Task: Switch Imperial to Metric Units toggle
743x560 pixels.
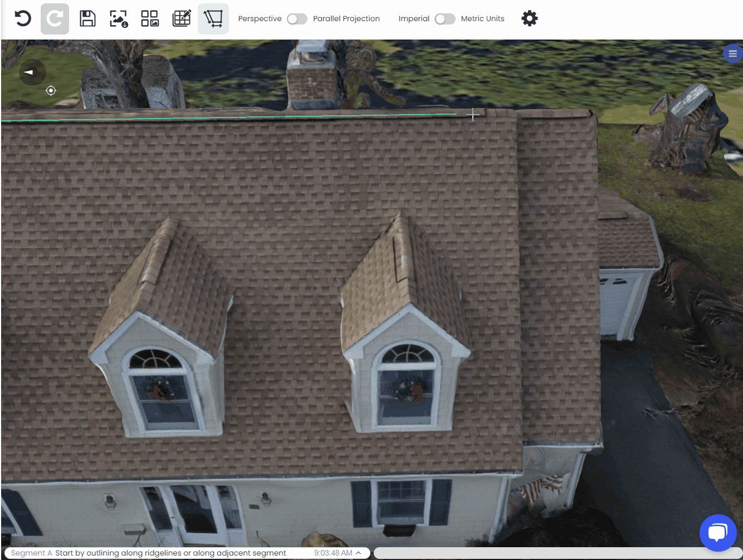Action: click(x=445, y=19)
